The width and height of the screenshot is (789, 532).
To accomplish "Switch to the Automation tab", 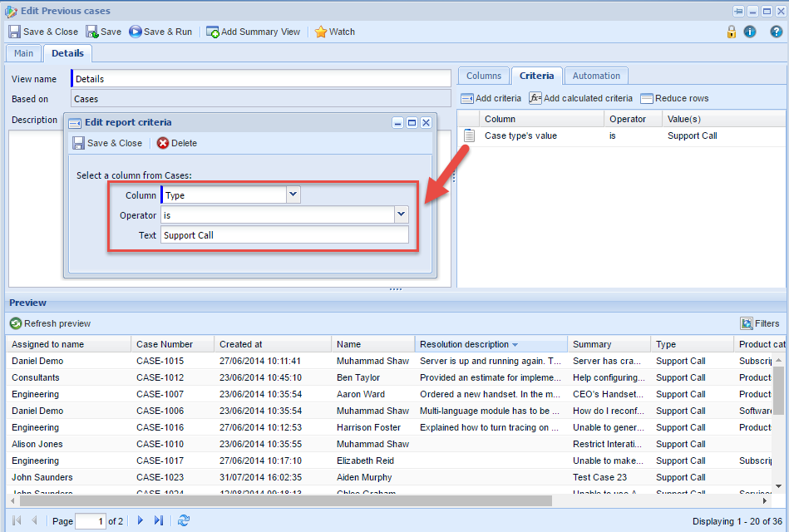I will (x=596, y=76).
